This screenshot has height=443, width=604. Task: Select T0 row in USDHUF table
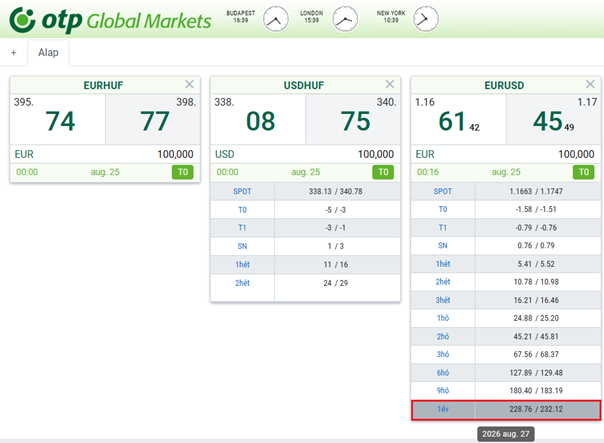point(305,210)
